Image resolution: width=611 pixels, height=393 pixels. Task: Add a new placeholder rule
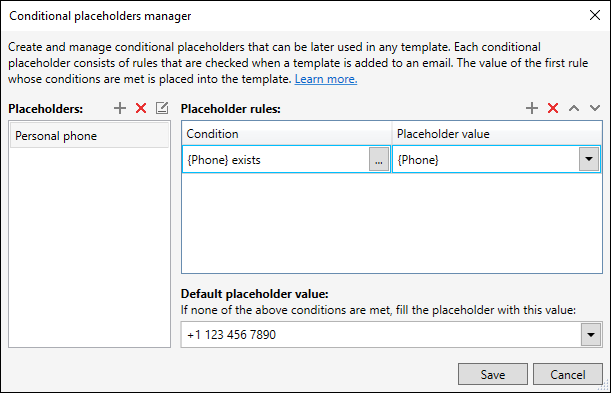(532, 108)
